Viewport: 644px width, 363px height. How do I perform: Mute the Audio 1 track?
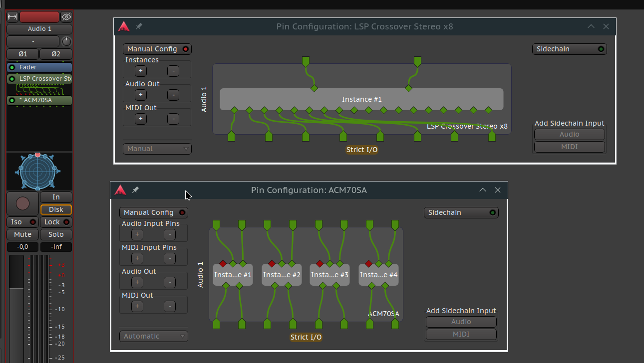click(22, 234)
